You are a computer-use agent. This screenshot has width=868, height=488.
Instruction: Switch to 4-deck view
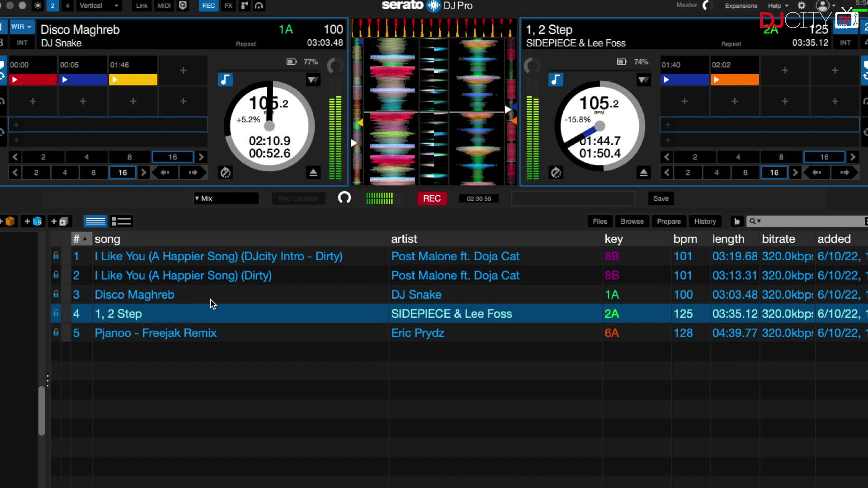67,6
